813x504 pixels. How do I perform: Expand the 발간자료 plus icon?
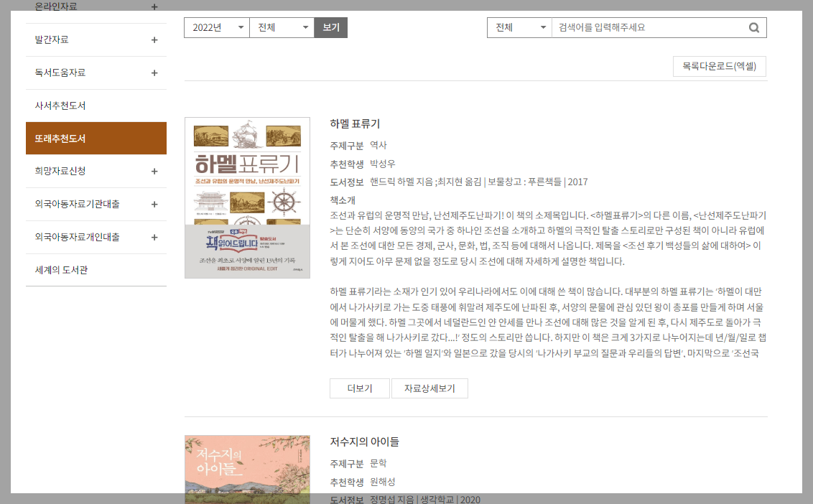click(154, 40)
